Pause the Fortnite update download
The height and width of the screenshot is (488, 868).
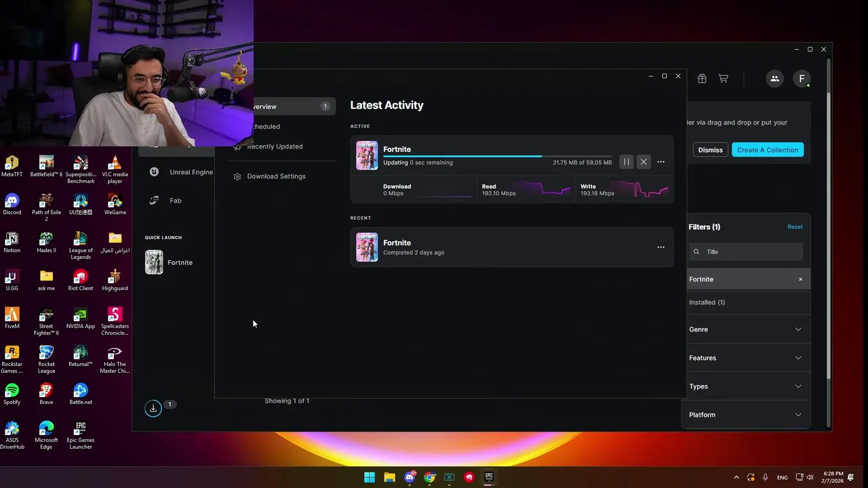[x=626, y=162]
